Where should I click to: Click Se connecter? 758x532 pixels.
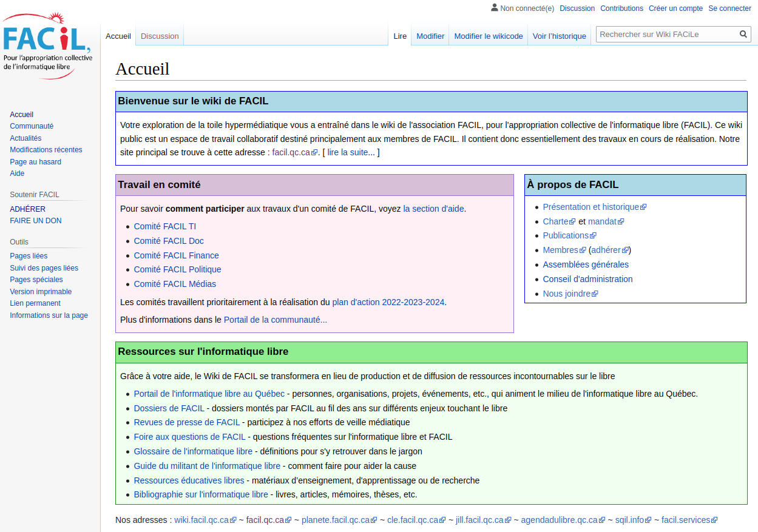(729, 8)
